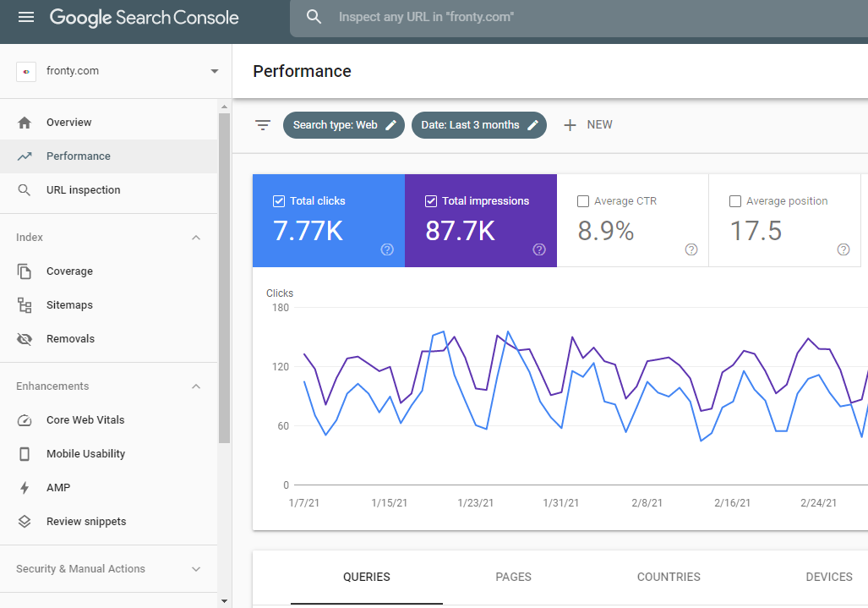Open Coverage report in the sidebar
This screenshot has width=868, height=608.
[108, 271]
